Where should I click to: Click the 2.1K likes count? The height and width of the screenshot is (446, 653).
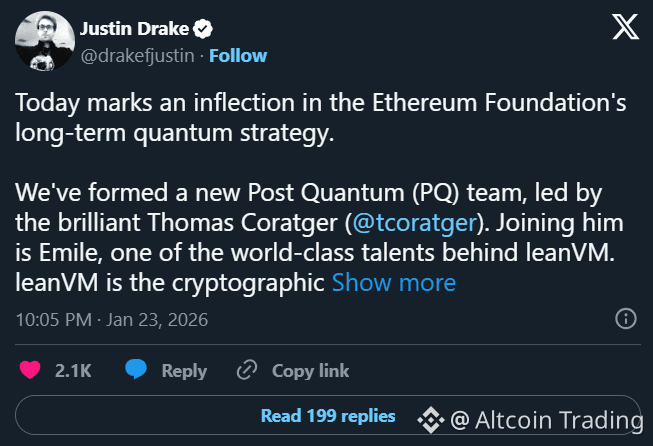[x=73, y=370]
